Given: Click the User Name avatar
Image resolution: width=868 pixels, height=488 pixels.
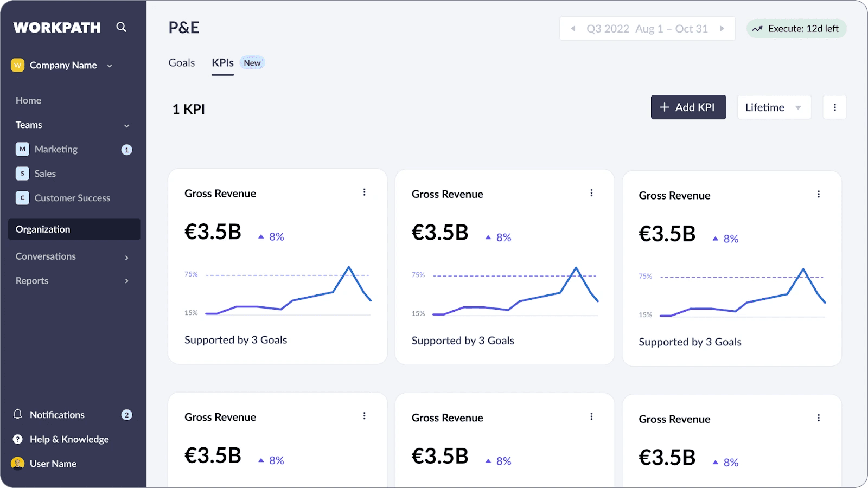Looking at the screenshot, I should [18, 463].
